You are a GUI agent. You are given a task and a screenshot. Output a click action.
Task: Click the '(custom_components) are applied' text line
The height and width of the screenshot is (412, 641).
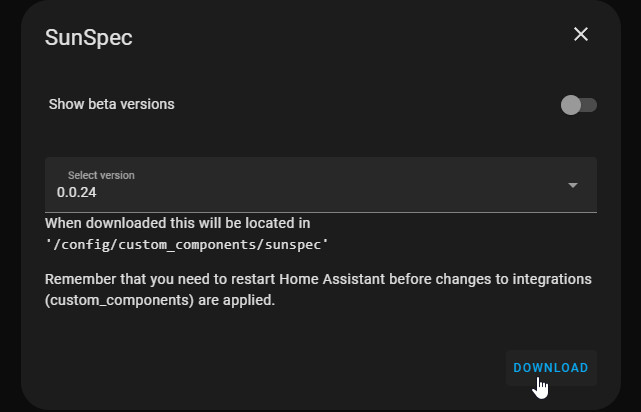[x=159, y=299]
